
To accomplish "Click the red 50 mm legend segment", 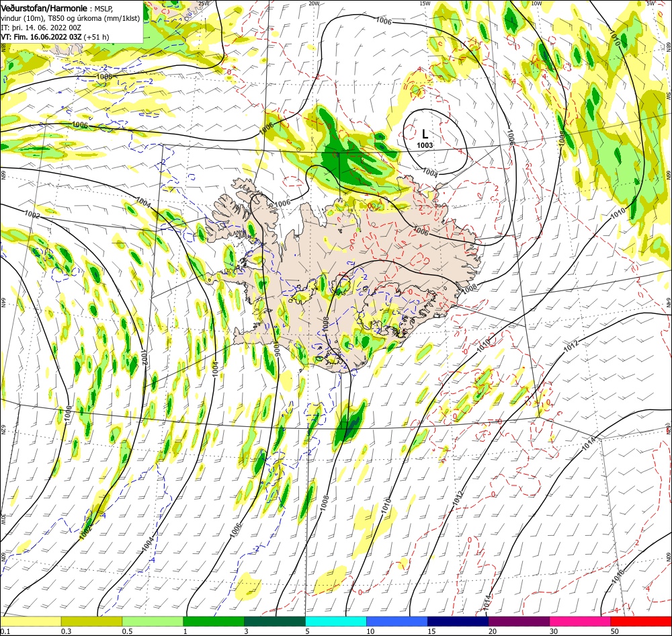I will point(641,621).
